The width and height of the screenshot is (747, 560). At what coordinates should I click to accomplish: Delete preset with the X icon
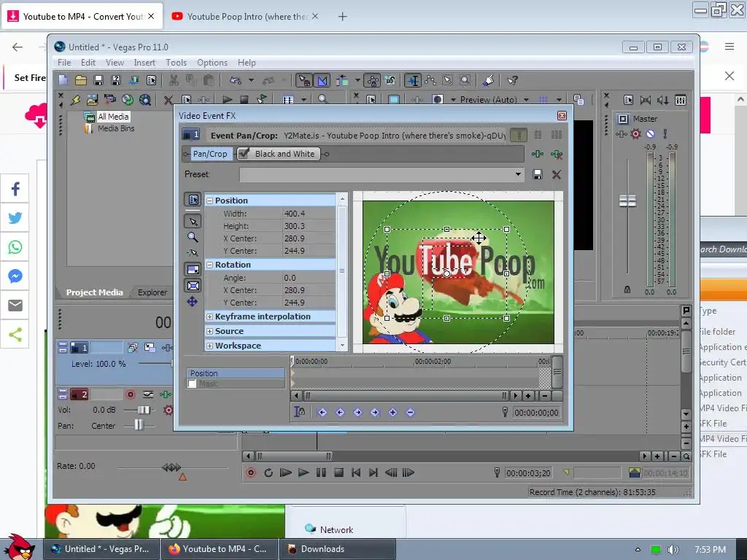(x=556, y=175)
